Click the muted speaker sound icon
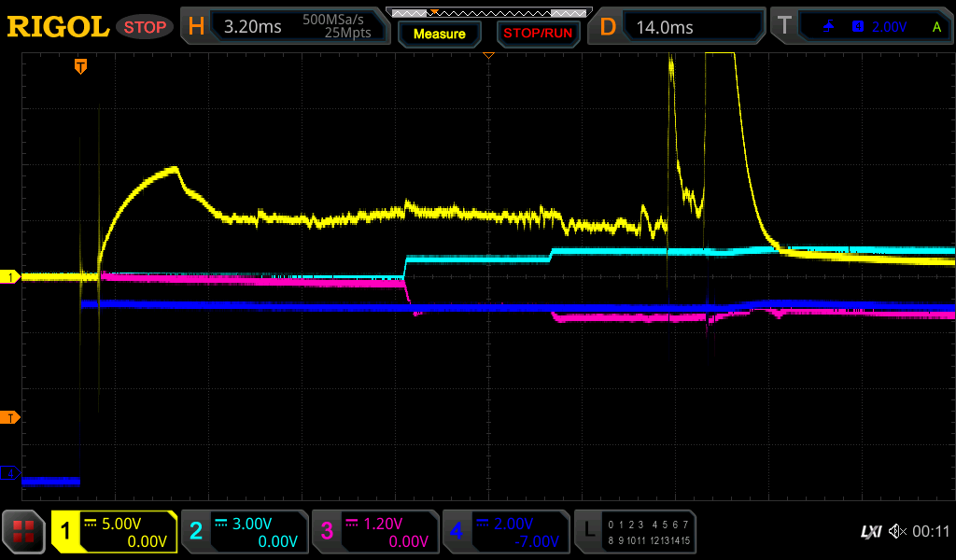956x560 pixels. [897, 532]
